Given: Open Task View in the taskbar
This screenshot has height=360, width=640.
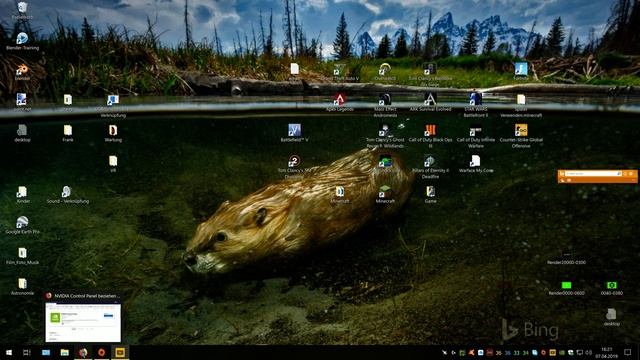Looking at the screenshot, I should [x=27, y=352].
